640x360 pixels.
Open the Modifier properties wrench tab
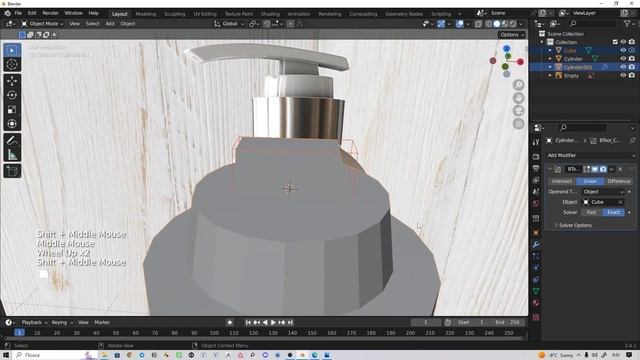pos(536,244)
